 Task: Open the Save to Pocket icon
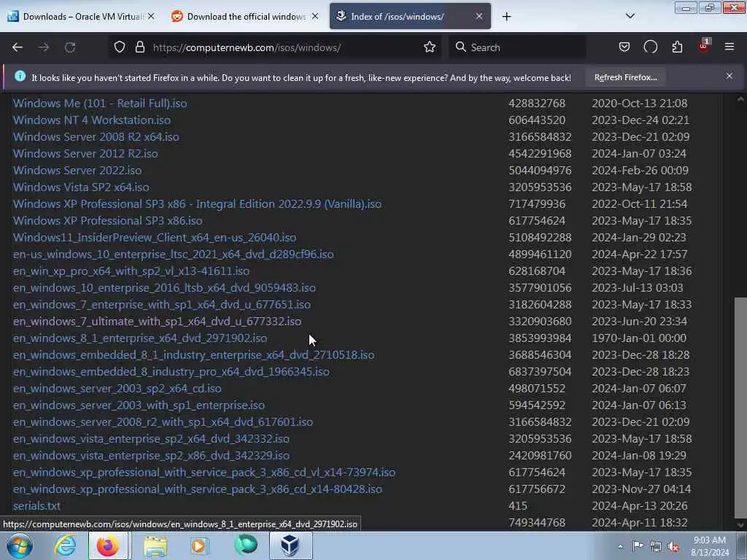pyautogui.click(x=624, y=47)
